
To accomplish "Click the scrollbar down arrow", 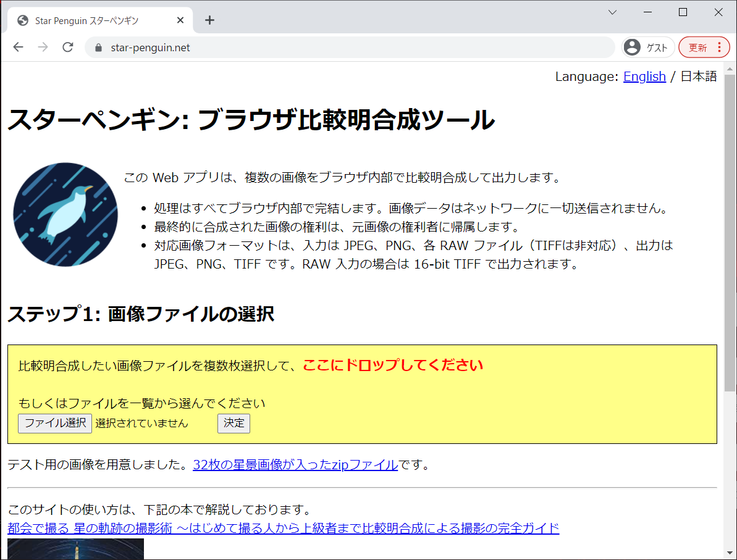I will (730, 553).
